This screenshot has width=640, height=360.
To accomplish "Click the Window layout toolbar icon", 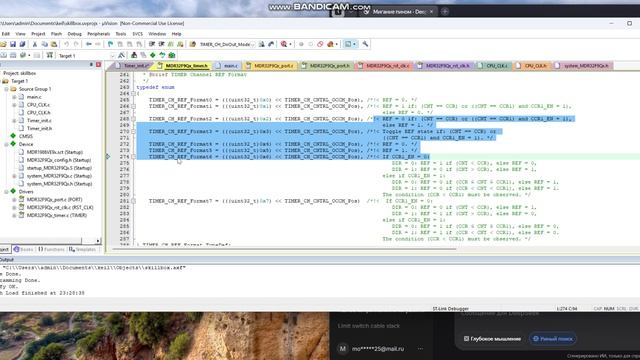I will pyautogui.click(x=348, y=44).
